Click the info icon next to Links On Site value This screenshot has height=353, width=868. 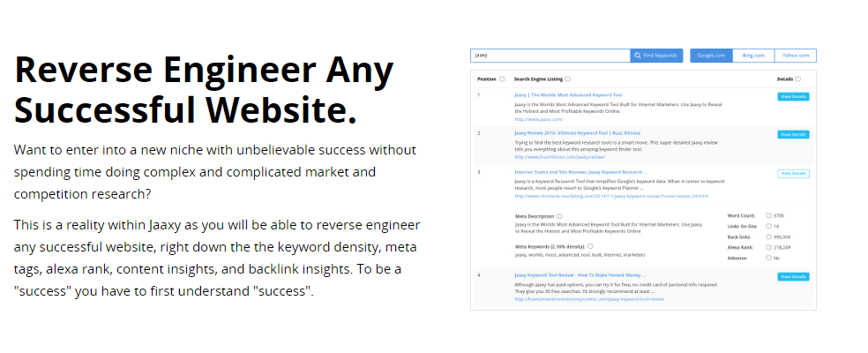pyautogui.click(x=769, y=226)
